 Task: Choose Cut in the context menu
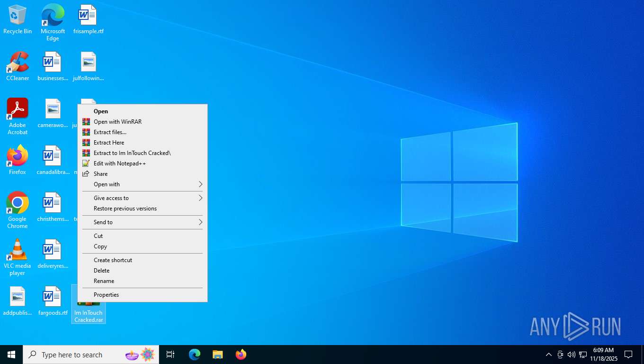(143, 236)
